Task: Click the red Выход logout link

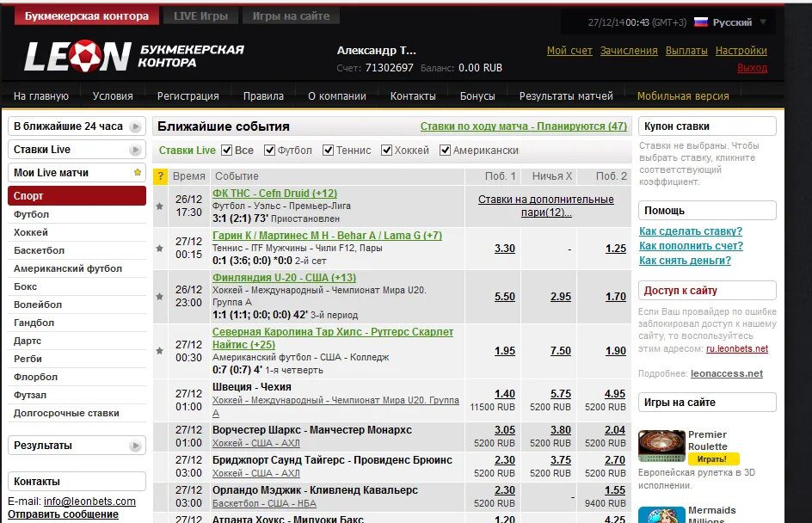Action: [753, 67]
